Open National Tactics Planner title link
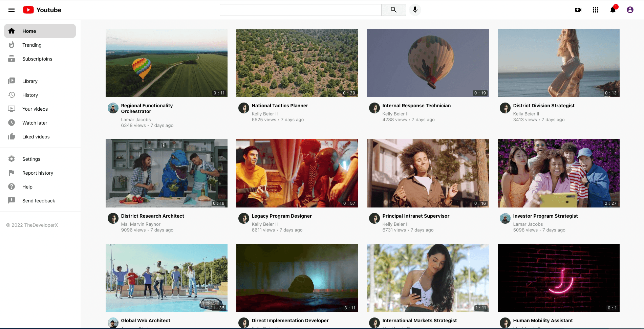The image size is (644, 329). pos(280,106)
